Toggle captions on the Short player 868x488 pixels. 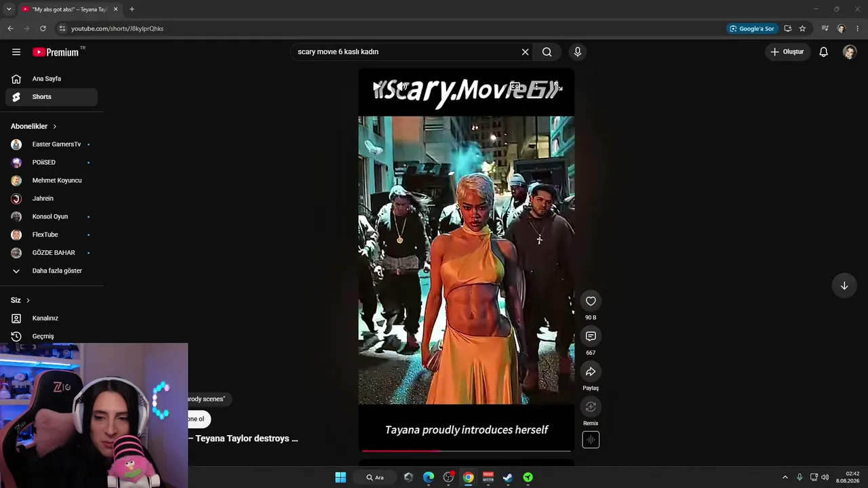click(x=515, y=87)
